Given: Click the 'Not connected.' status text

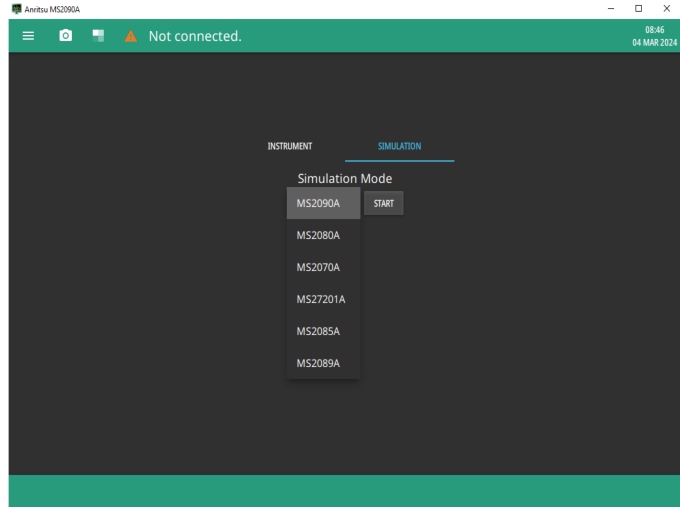Looking at the screenshot, I should point(195,36).
